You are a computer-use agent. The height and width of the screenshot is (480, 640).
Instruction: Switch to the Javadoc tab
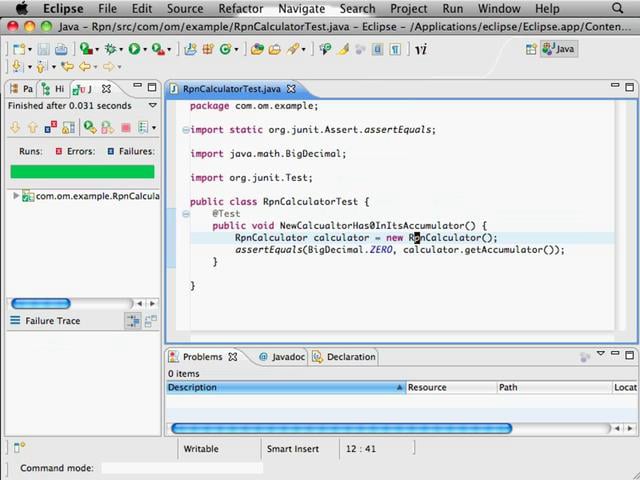click(282, 357)
